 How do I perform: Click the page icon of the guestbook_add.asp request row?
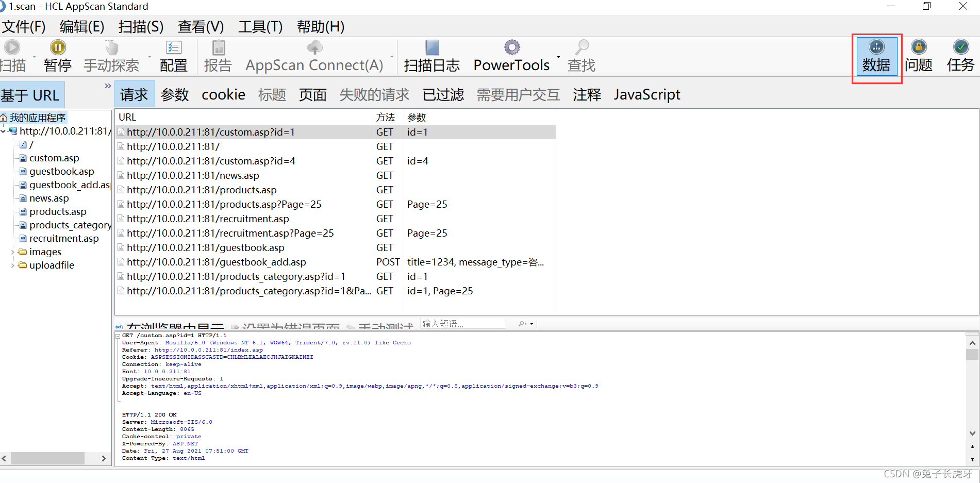[121, 262]
